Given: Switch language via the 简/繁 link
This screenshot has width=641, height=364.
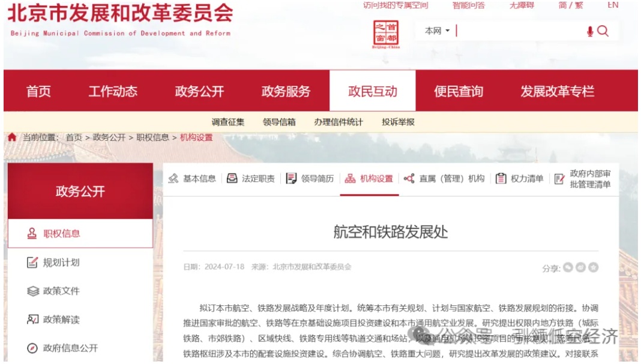Looking at the screenshot, I should (x=570, y=5).
